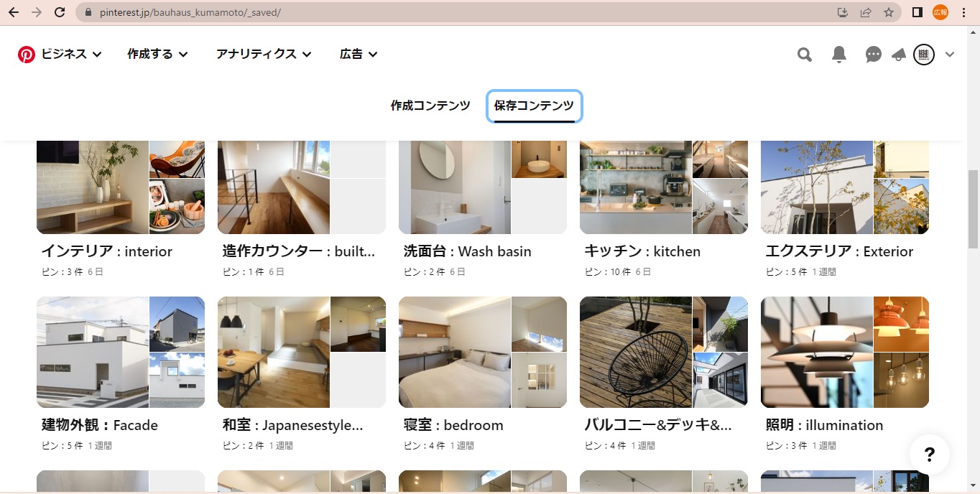
Task: Click the Pinterest logo icon
Action: (x=27, y=55)
